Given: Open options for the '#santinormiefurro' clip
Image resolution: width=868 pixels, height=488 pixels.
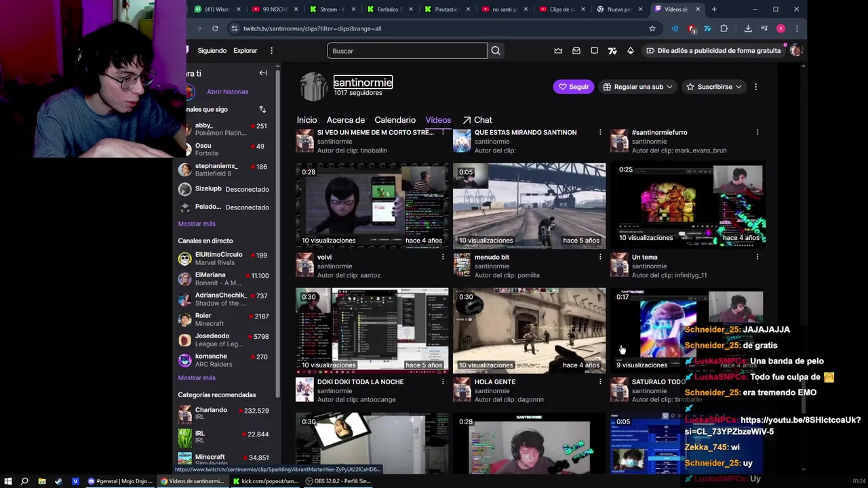Looking at the screenshot, I should [757, 132].
